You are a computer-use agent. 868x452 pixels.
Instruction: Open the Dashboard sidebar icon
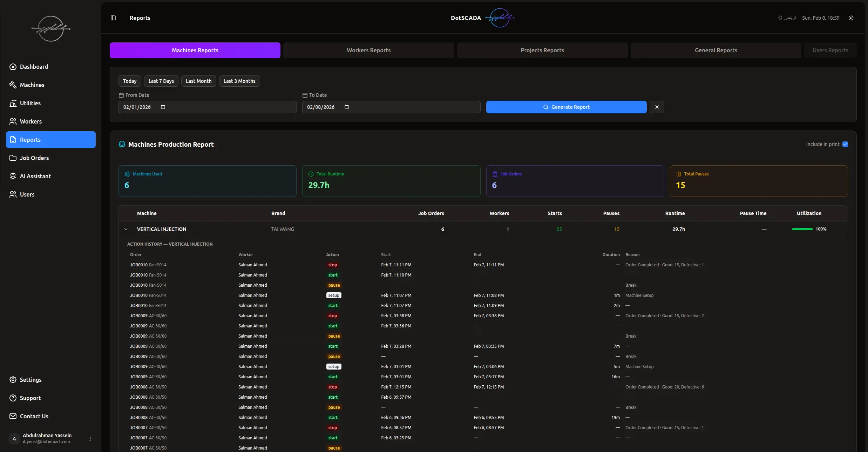[13, 67]
